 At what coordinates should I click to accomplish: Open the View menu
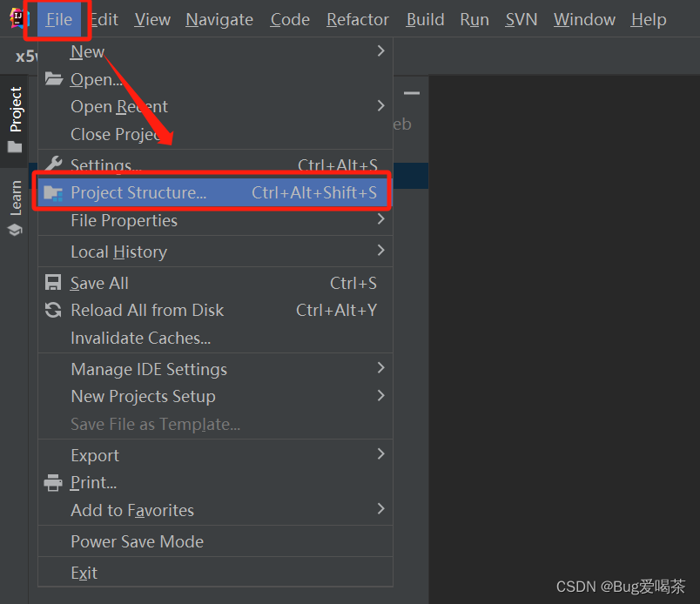(x=152, y=19)
